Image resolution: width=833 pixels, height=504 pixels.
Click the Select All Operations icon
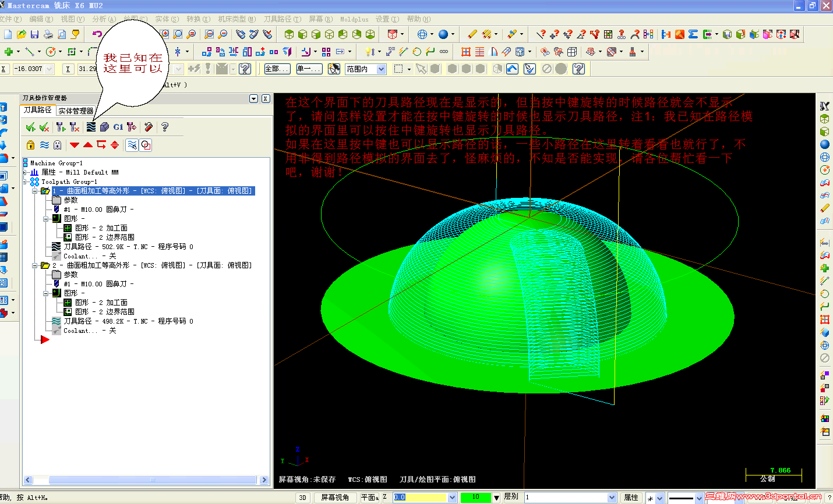tap(30, 127)
